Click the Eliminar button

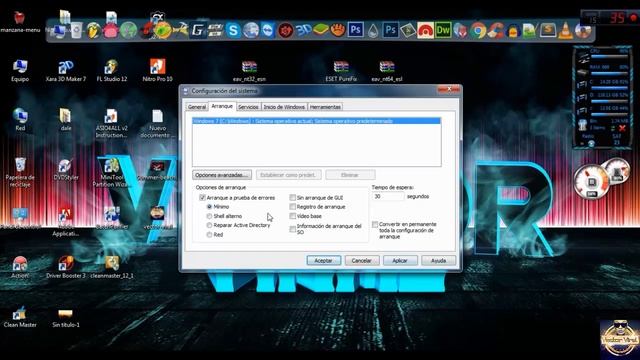[x=350, y=175]
